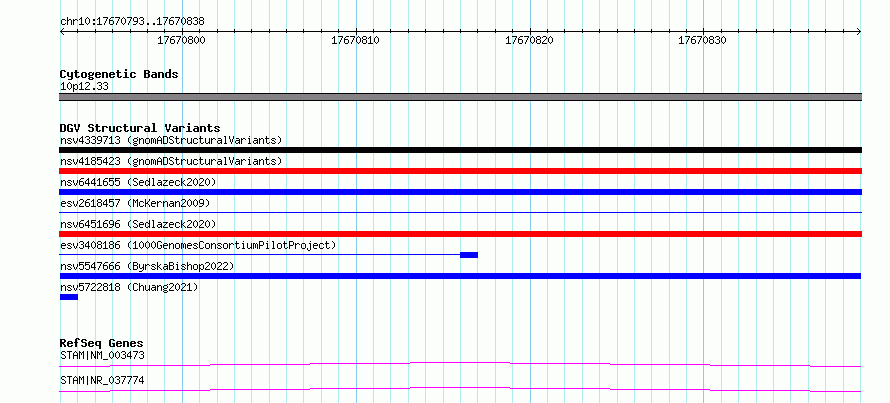Click the 17670810 ruler position label
This screenshot has height=403, width=890.
click(355, 40)
